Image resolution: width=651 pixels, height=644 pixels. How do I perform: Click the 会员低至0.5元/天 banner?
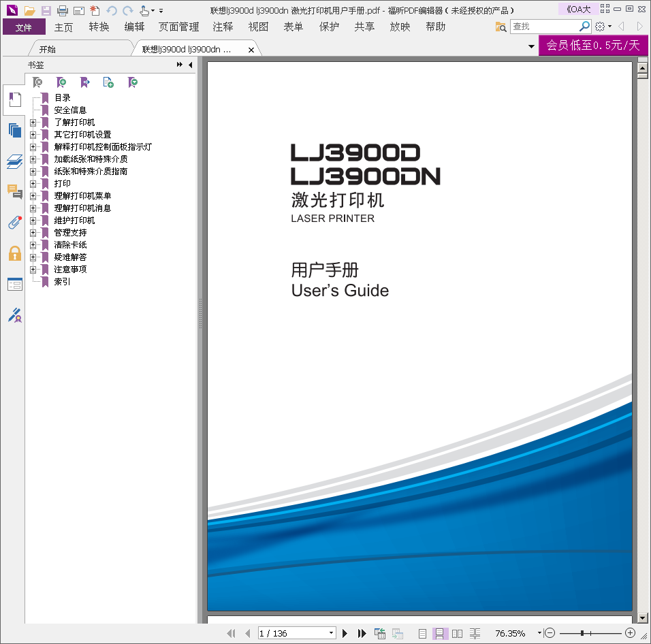pyautogui.click(x=593, y=45)
